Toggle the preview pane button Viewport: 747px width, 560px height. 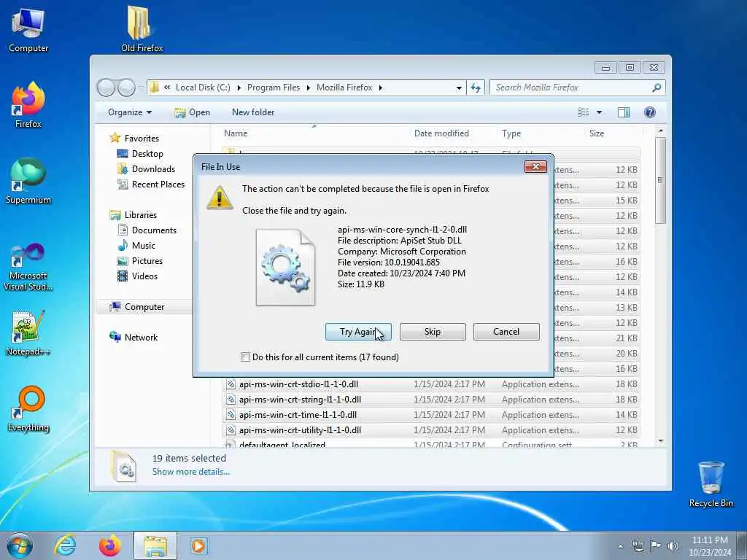[623, 112]
